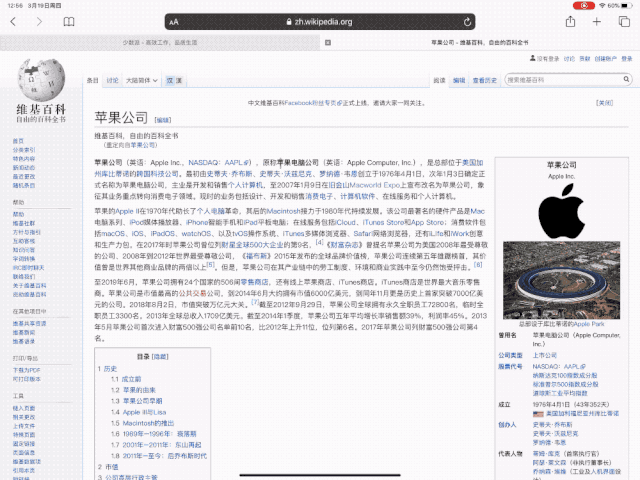This screenshot has width=640, height=480.
Task: Reload the page with the refresh icon
Action: pyautogui.click(x=467, y=22)
